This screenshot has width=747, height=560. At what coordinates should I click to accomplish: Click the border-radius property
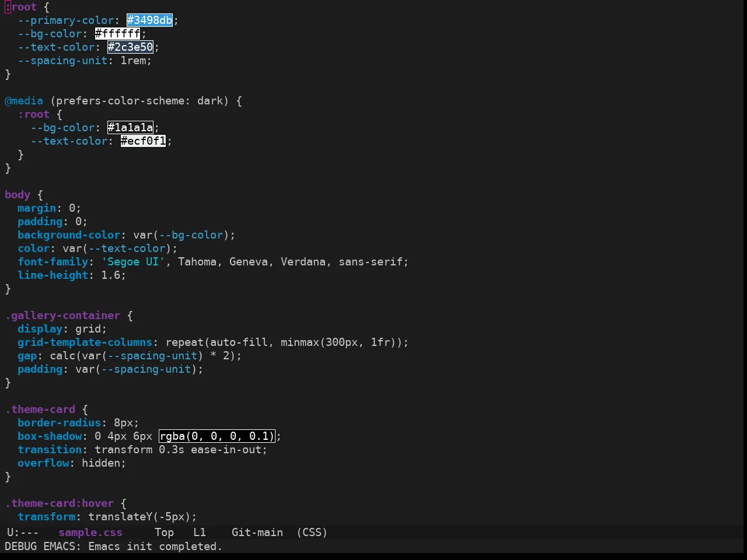tap(59, 423)
